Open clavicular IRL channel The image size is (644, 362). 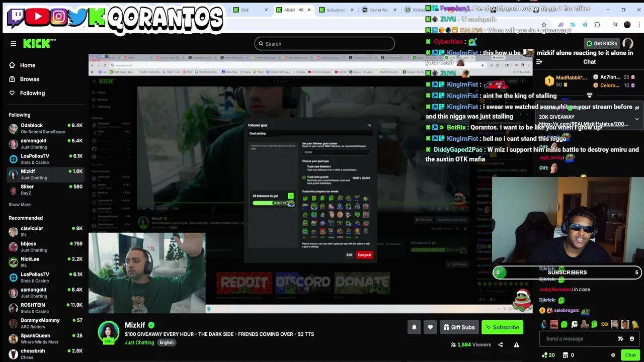pyautogui.click(x=45, y=231)
